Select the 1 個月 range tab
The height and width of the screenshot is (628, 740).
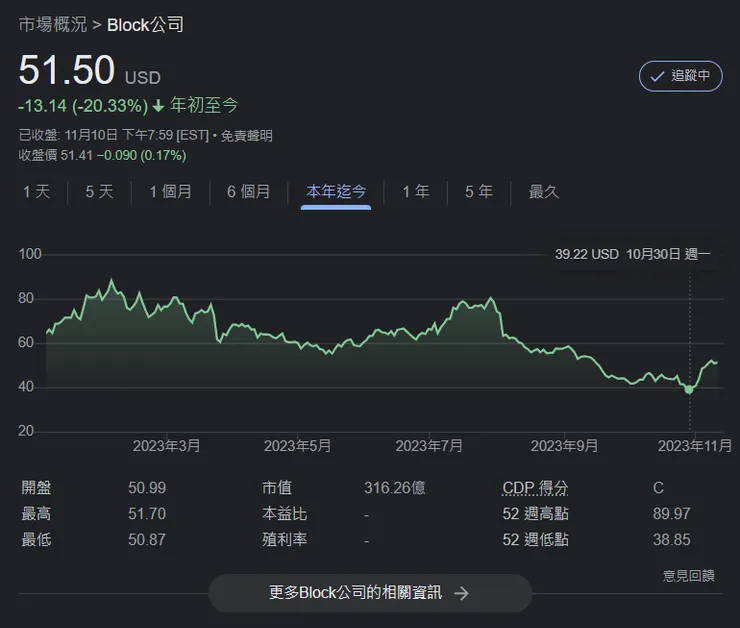click(170, 192)
